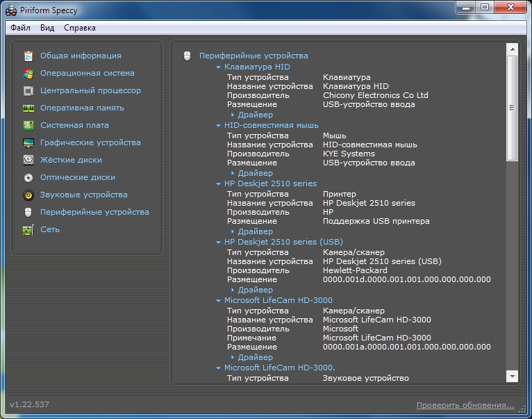Viewport: 532px width, 419px height.
Task: Show the Оперативная память section
Action: [82, 108]
